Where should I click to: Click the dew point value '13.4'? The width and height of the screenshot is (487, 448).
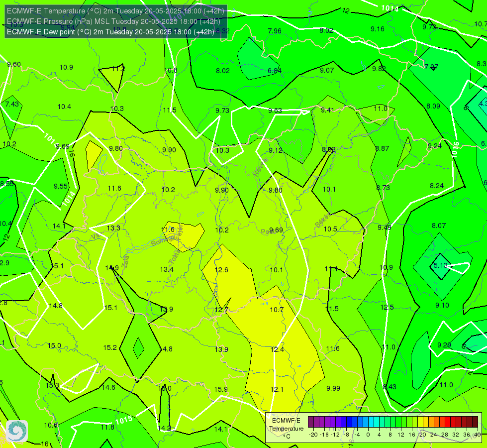tap(167, 269)
